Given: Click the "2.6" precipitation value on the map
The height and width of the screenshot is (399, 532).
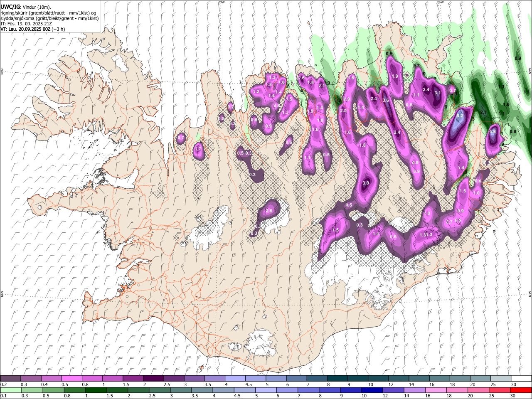Looking at the screenshot, I should (x=302, y=78).
